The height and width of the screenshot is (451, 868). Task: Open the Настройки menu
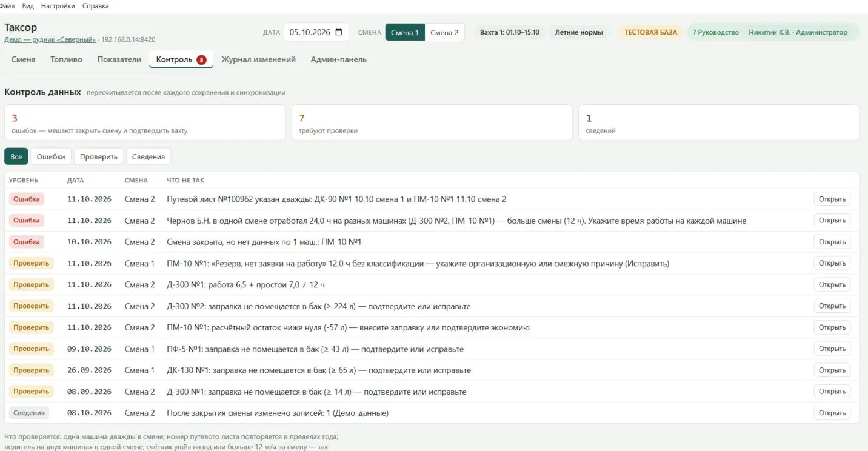(x=58, y=6)
